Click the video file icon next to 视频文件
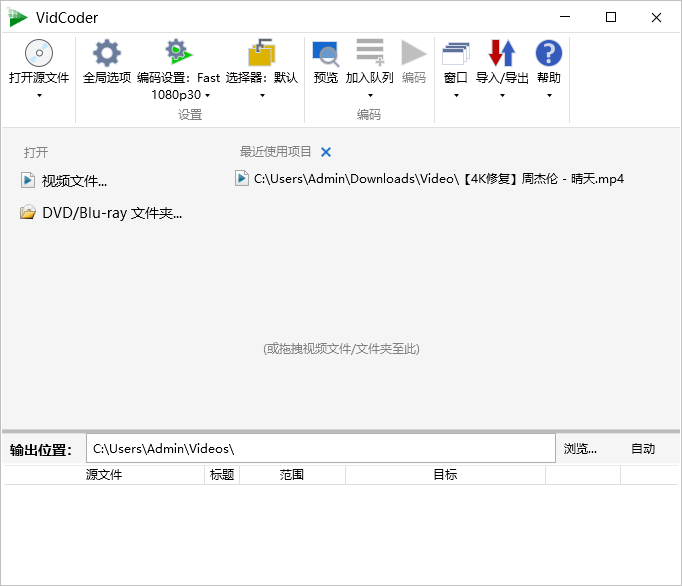 pos(28,180)
